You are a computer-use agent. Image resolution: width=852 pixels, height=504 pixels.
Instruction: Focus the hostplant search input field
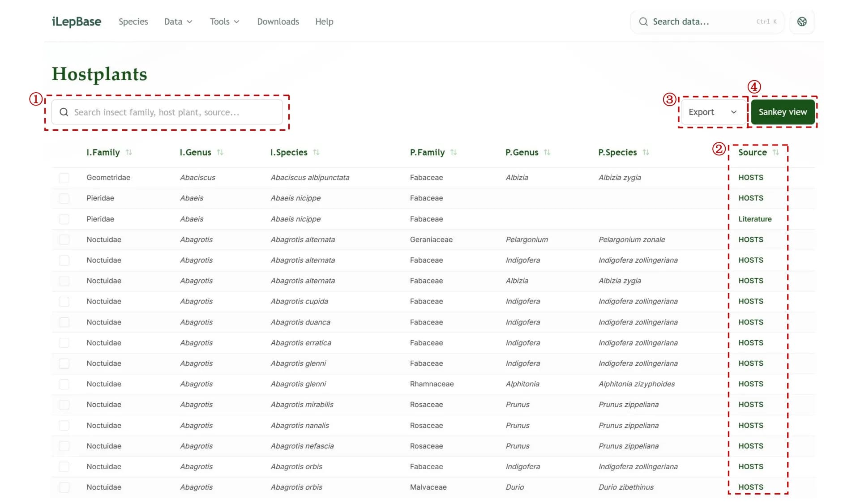(167, 112)
